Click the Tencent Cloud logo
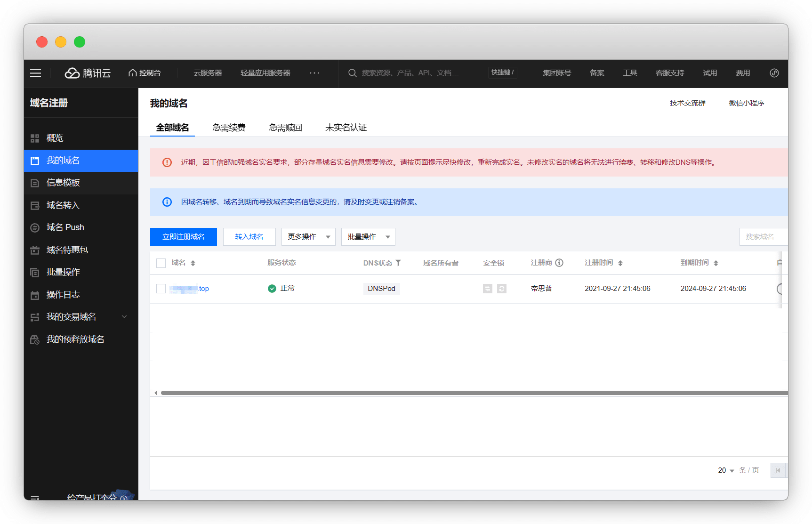 [88, 73]
